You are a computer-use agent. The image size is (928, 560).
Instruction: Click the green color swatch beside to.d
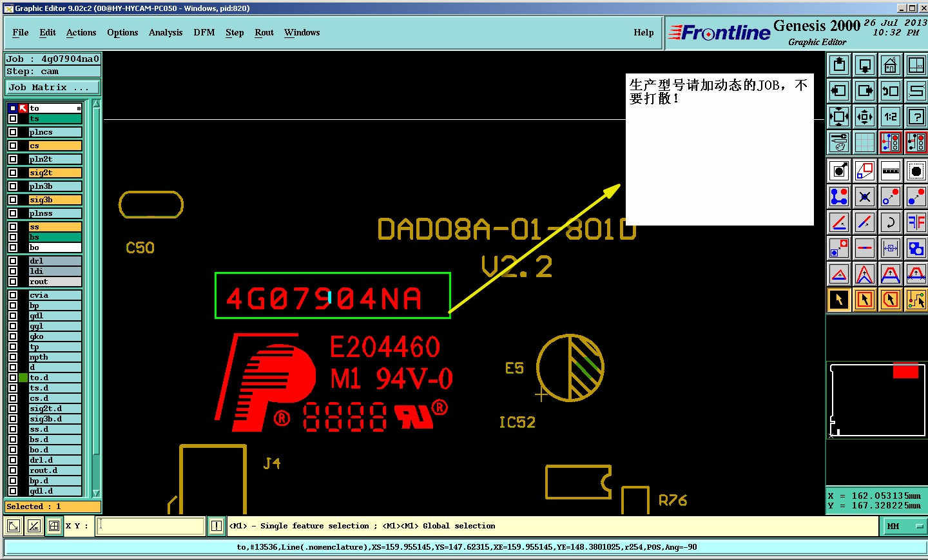tap(23, 378)
